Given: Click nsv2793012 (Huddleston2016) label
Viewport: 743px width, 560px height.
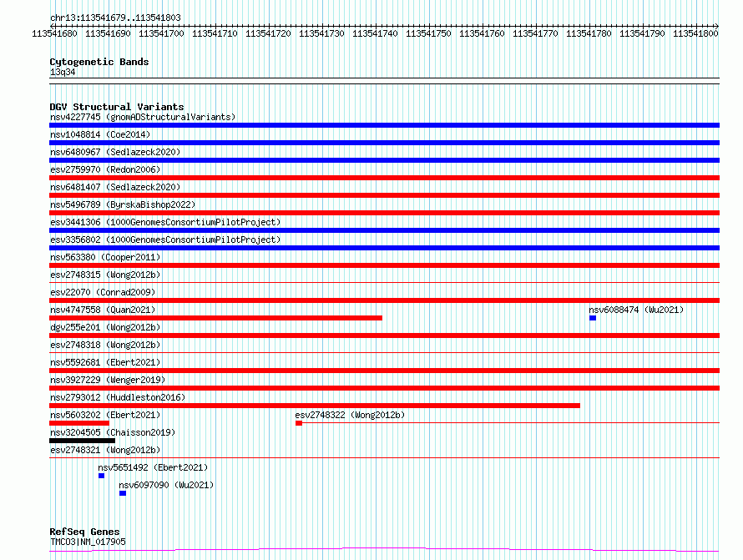Looking at the screenshot, I should tap(118, 397).
